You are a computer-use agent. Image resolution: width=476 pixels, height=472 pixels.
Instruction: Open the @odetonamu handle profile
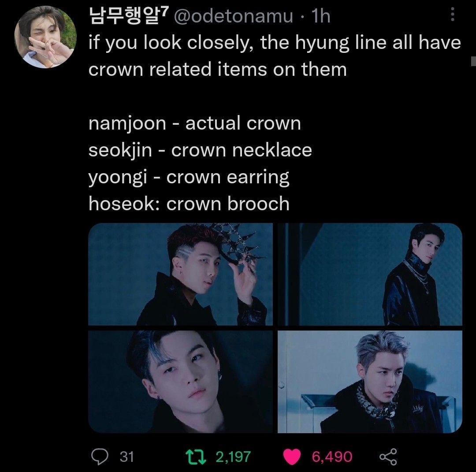[233, 16]
